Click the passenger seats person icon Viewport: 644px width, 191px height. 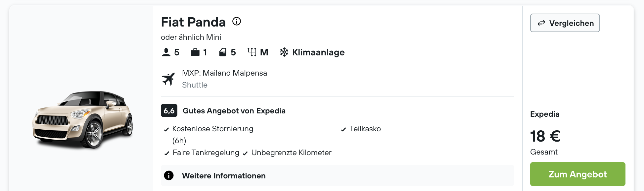click(x=166, y=52)
